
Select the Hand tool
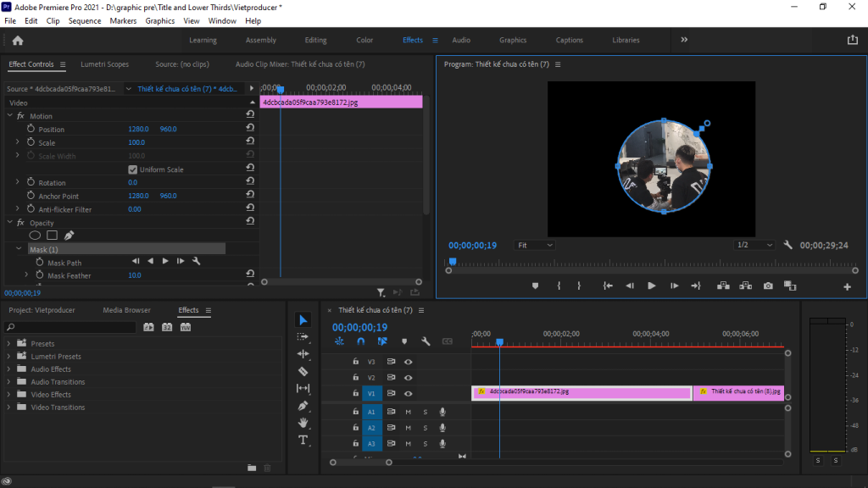(x=303, y=423)
